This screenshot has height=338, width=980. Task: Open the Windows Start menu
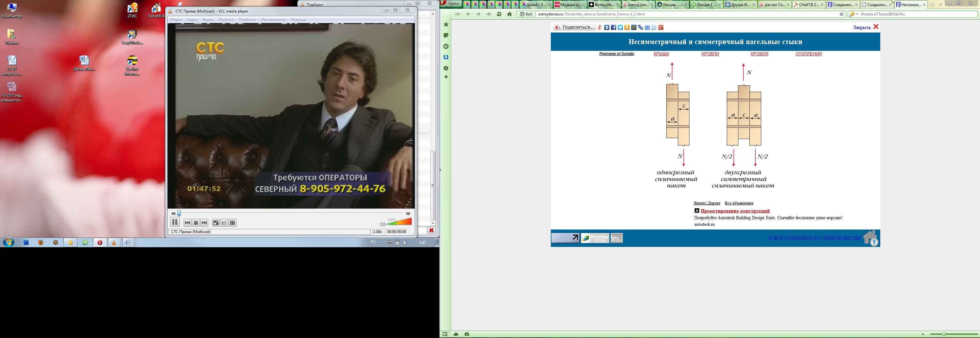8,242
